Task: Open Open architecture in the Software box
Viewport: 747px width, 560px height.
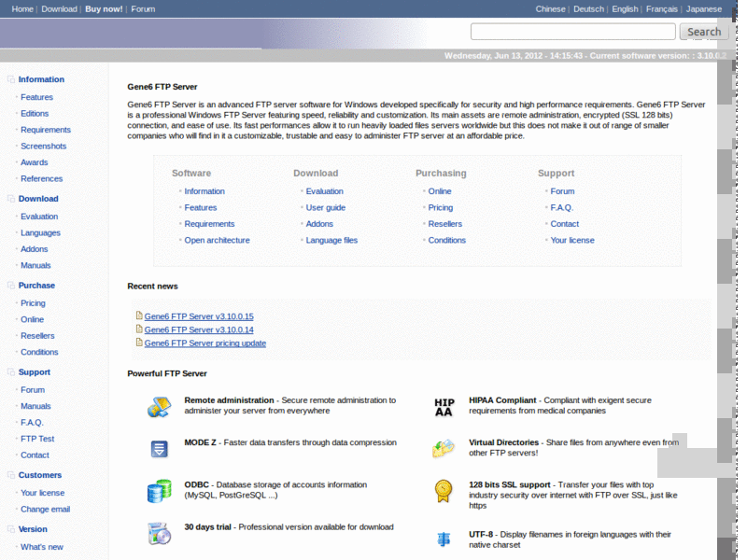Action: [217, 240]
